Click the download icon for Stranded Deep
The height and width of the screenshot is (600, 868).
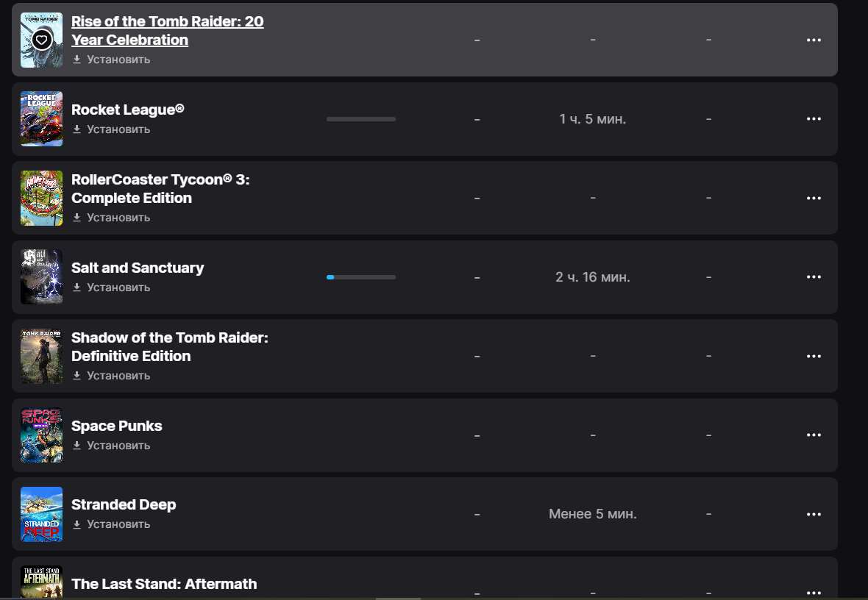coord(77,524)
